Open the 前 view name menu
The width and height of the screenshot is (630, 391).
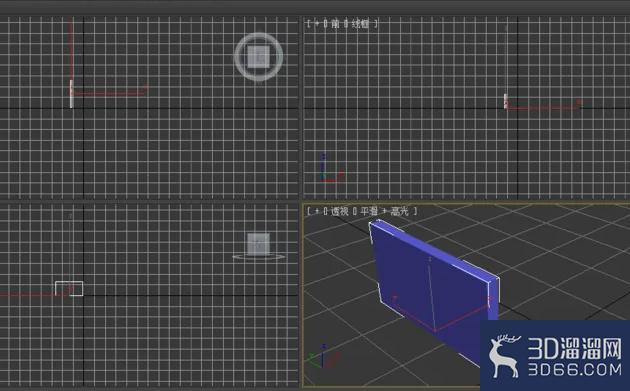[x=335, y=24]
